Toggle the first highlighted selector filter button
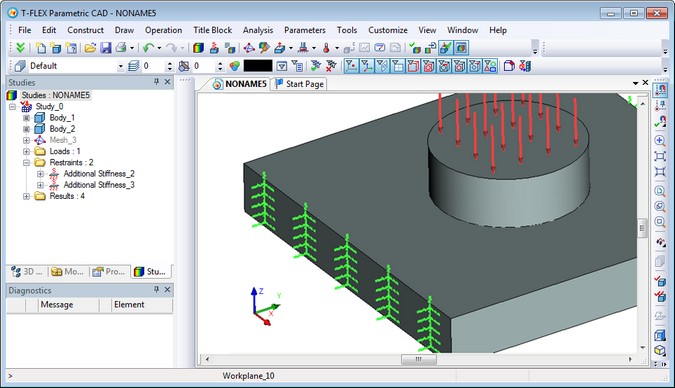The height and width of the screenshot is (388, 675). (x=351, y=66)
